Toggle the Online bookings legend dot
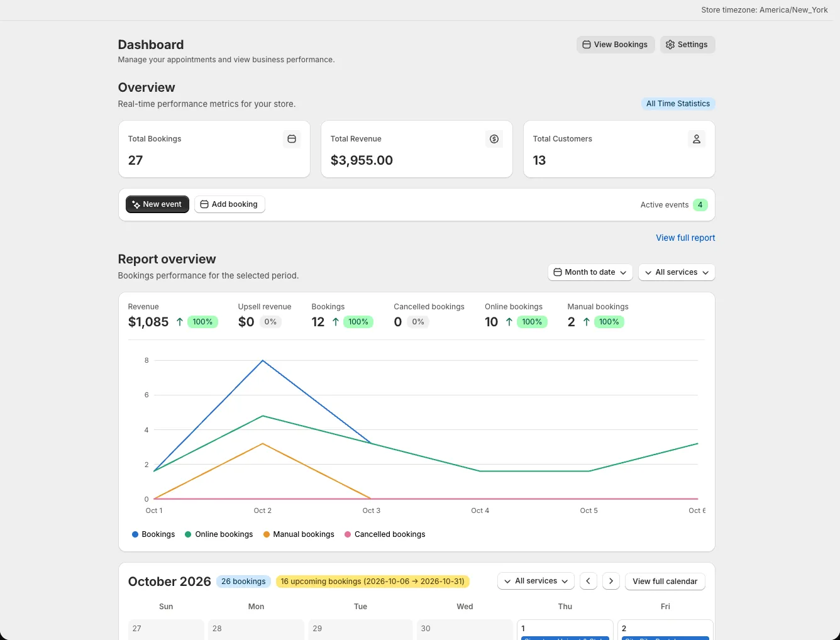 [x=188, y=534]
